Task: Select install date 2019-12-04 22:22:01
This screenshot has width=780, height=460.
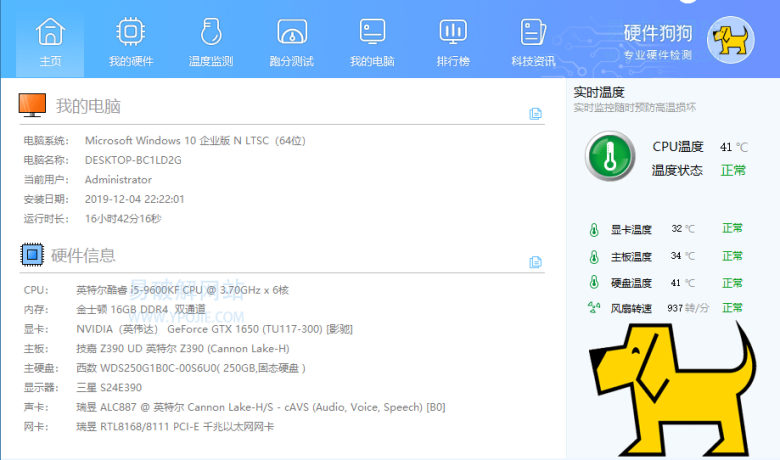Action: pos(135,199)
